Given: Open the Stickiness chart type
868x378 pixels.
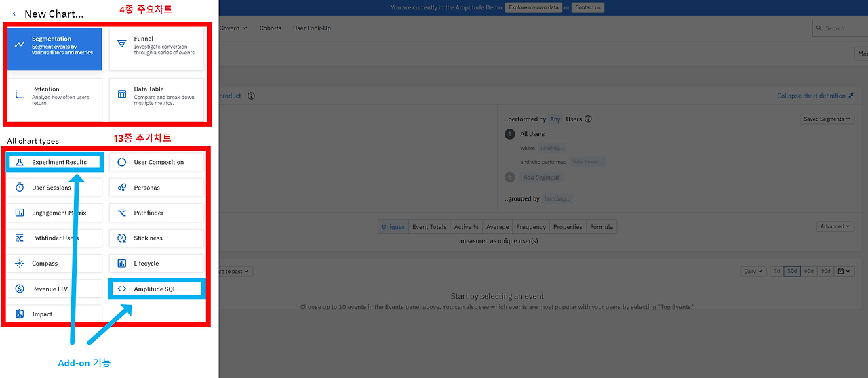Looking at the screenshot, I should (x=157, y=238).
